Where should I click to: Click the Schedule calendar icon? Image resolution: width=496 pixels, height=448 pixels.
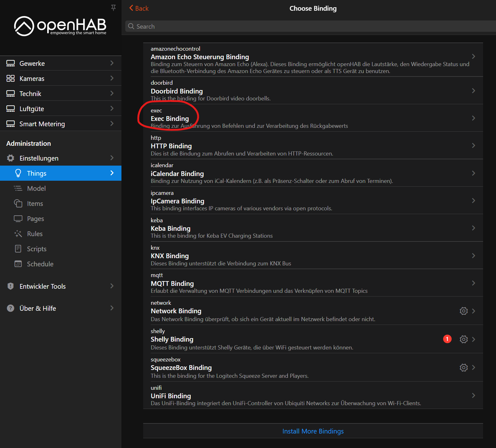18,264
